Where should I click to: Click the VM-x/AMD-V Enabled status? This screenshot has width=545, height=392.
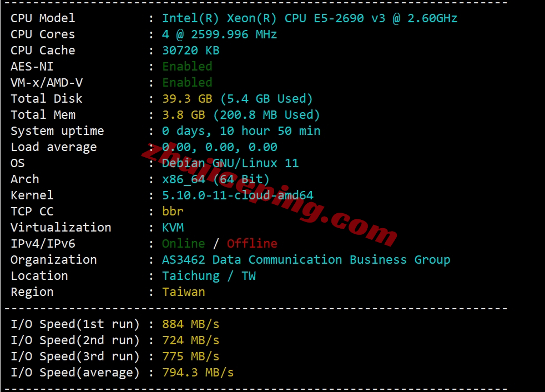point(187,82)
